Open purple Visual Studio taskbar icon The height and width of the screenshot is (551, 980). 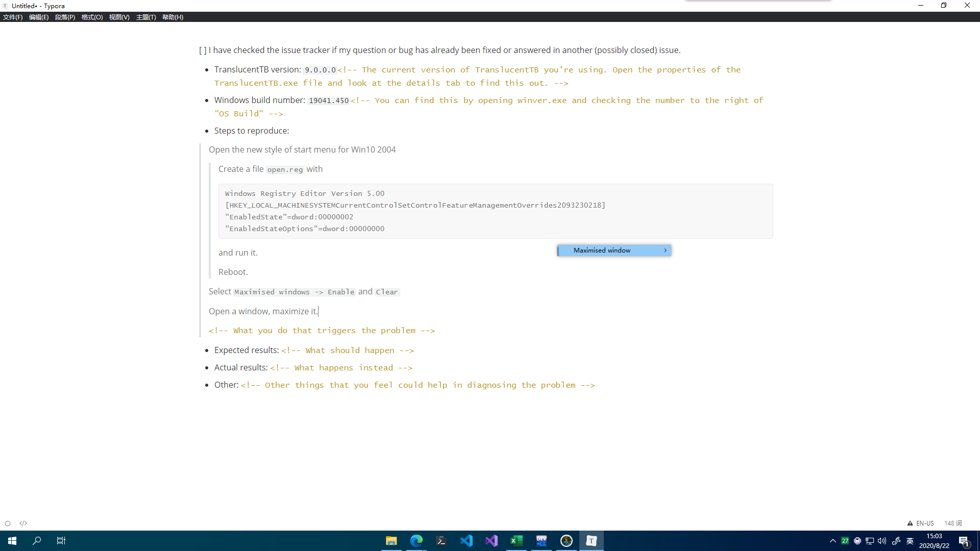click(x=492, y=541)
